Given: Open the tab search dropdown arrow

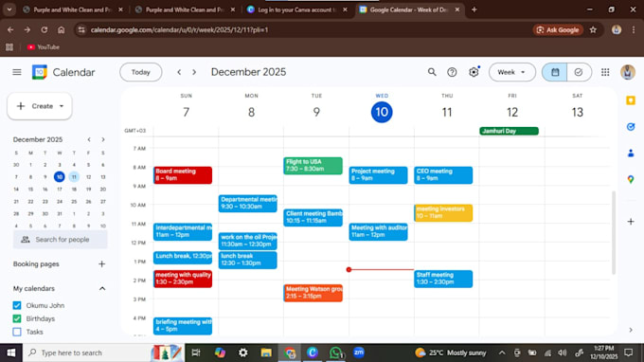Looking at the screenshot, I should point(9,9).
